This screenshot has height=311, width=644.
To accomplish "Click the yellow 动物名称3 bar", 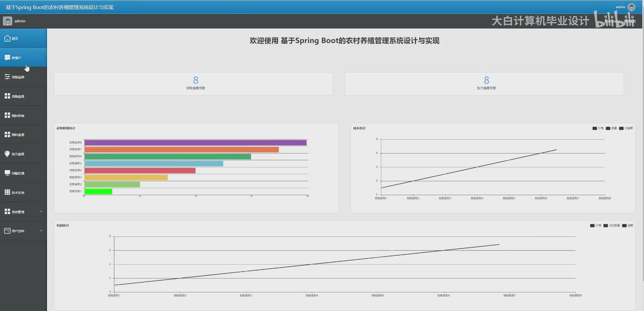I will pos(126,177).
